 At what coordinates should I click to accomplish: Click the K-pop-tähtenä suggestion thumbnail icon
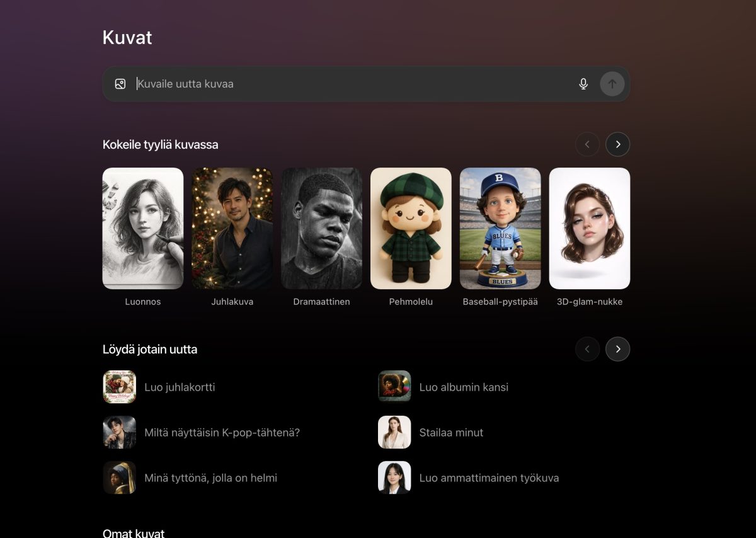[120, 432]
